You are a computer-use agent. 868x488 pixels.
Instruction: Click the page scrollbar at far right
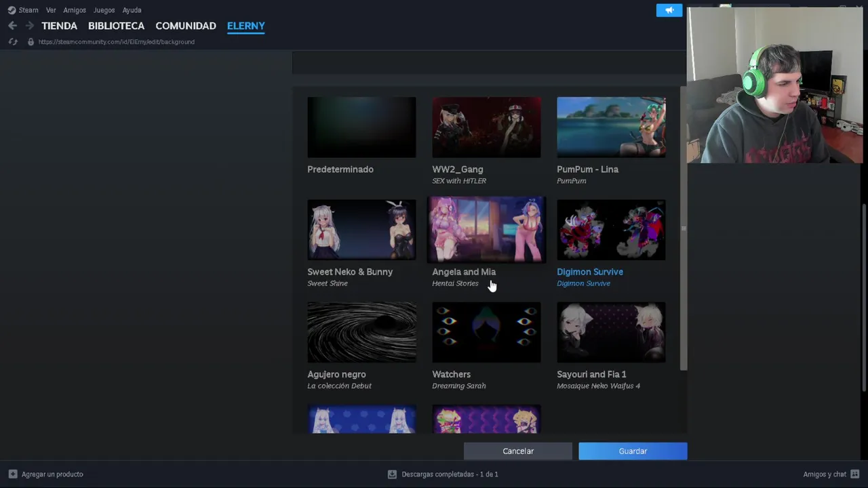pos(864,297)
